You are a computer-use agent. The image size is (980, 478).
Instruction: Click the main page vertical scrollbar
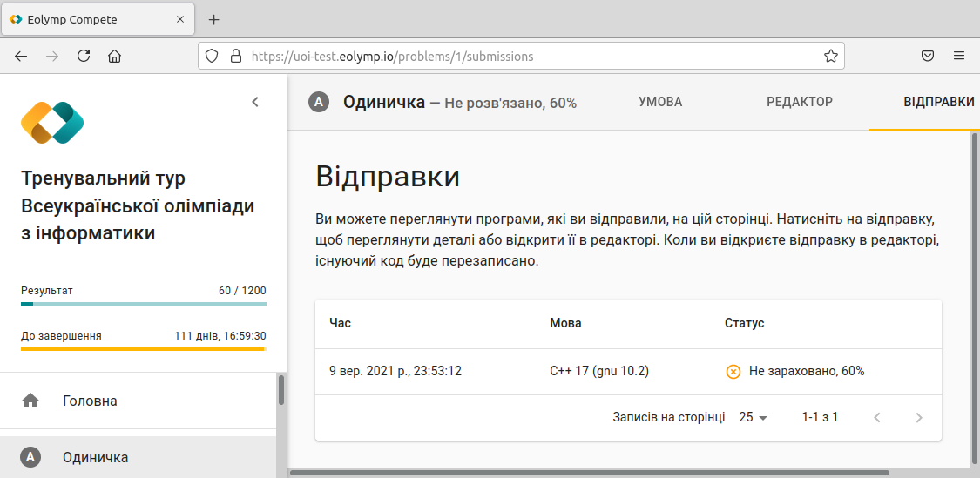pos(977,298)
